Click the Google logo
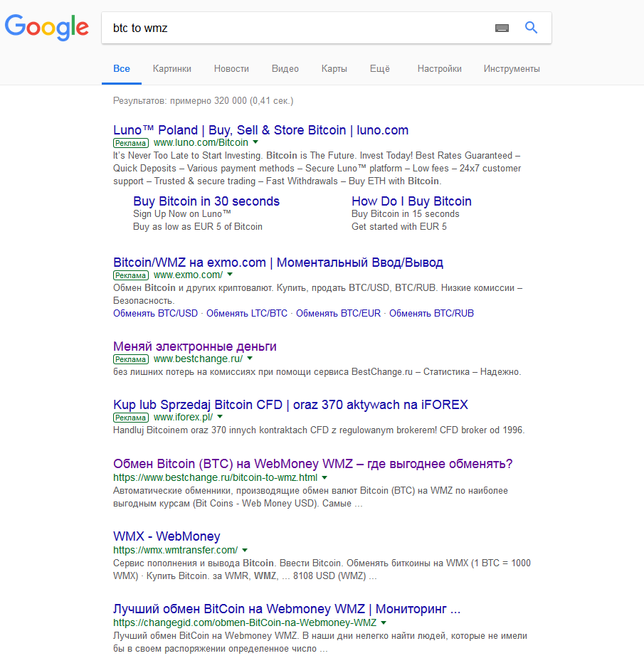 click(x=47, y=27)
